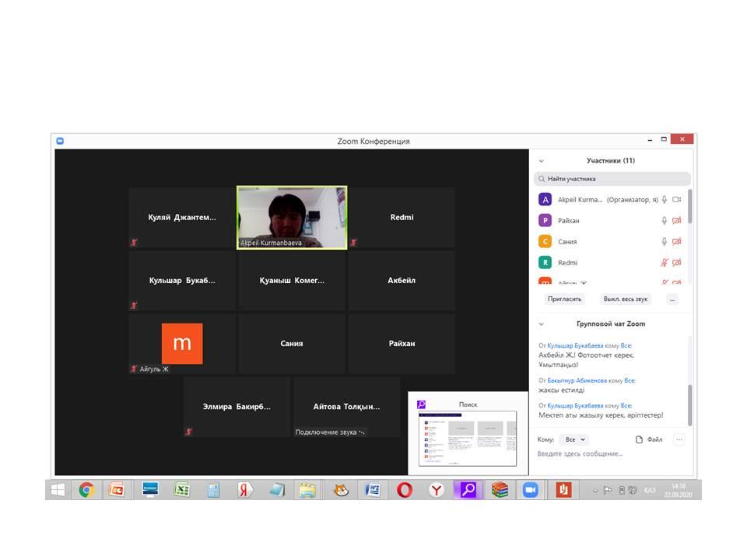Unmute Redmi's microphone in participants list
Viewport: 747px width, 560px height.
(x=664, y=263)
